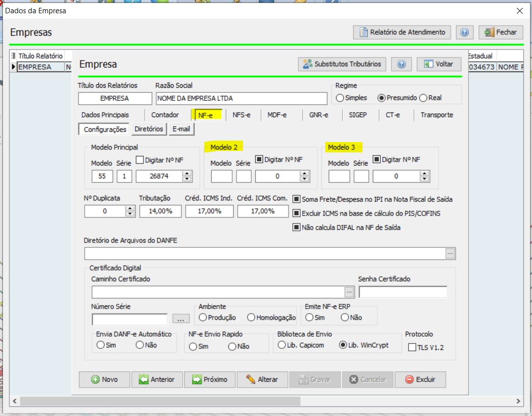
Task: Go to Próximo record
Action: (x=209, y=379)
